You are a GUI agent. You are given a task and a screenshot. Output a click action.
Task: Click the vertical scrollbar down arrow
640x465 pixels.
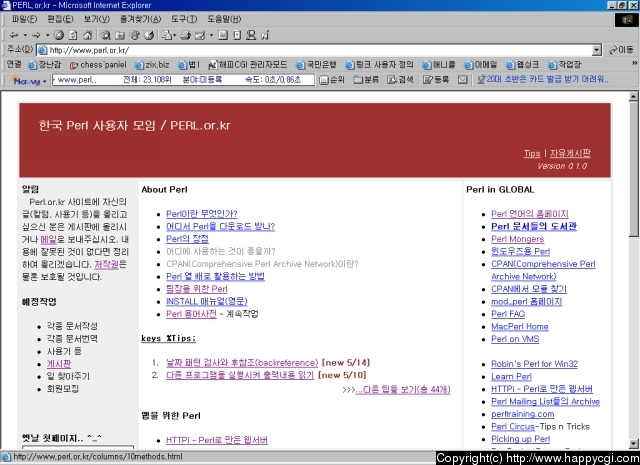coord(633,444)
